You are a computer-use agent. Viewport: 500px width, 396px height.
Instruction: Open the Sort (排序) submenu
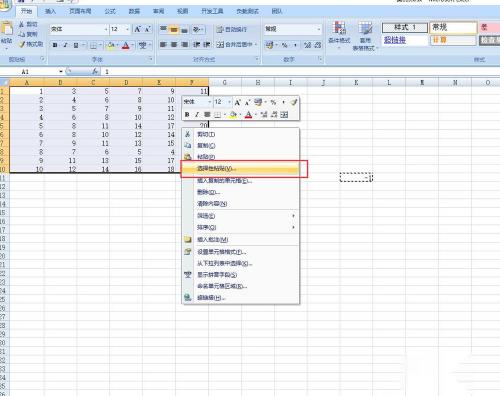(x=240, y=227)
